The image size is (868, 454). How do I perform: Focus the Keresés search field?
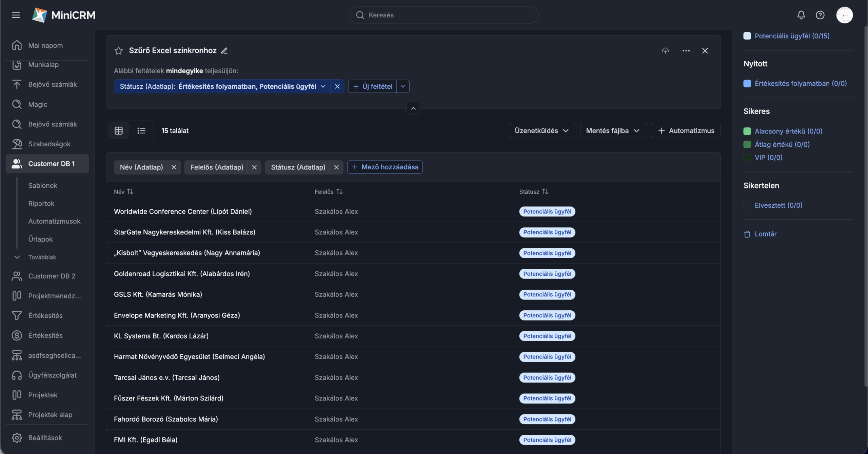tap(443, 15)
